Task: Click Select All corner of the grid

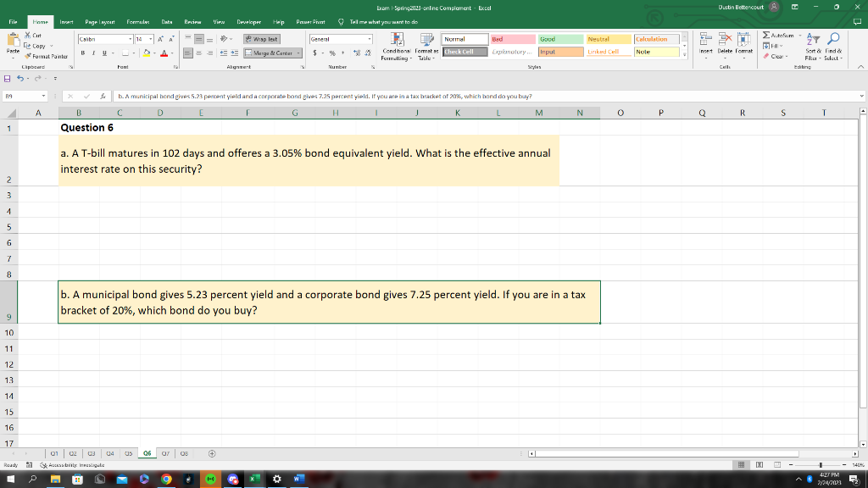Action: [x=9, y=113]
